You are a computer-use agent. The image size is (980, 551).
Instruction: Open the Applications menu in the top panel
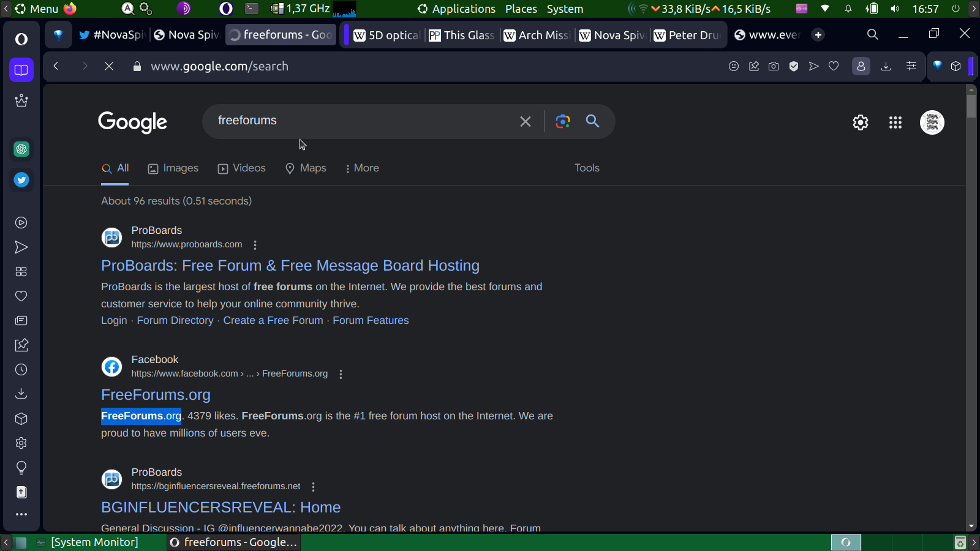456,9
